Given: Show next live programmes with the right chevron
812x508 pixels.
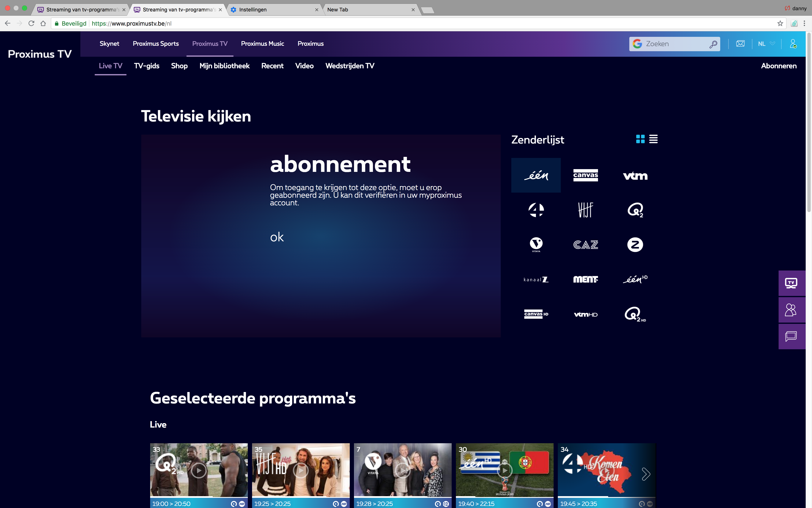Looking at the screenshot, I should click(x=646, y=474).
